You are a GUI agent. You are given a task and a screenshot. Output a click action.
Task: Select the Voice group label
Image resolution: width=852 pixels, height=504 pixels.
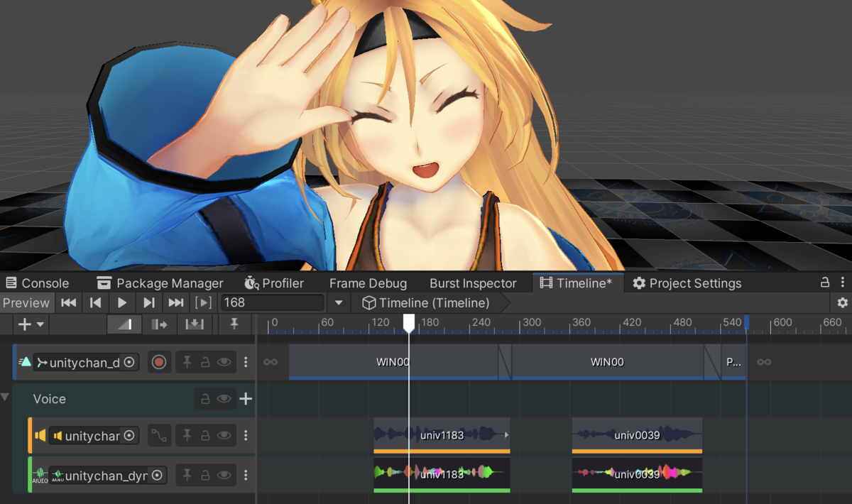(x=50, y=399)
